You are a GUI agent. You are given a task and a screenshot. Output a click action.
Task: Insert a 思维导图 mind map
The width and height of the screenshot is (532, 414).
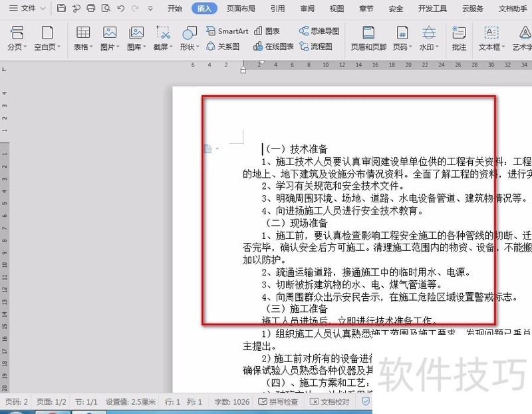[319, 31]
